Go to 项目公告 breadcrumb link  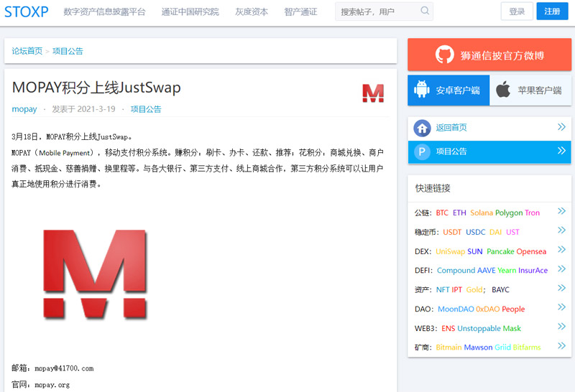pyautogui.click(x=68, y=51)
